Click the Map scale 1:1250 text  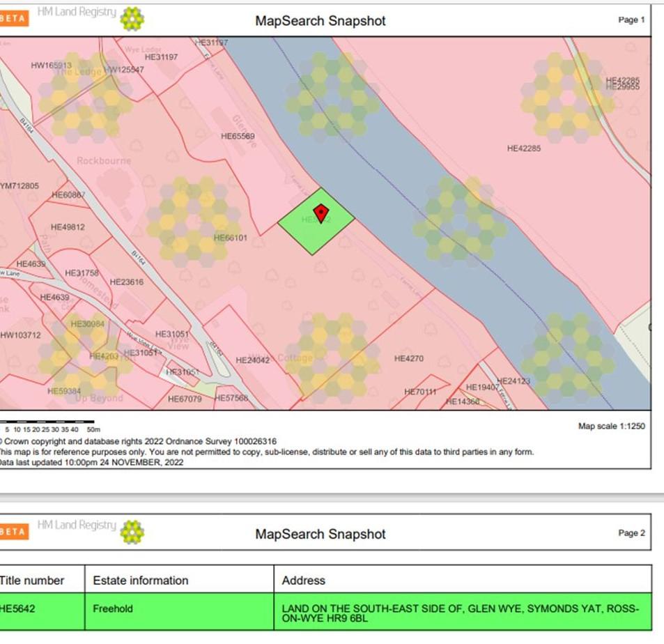[x=612, y=426]
